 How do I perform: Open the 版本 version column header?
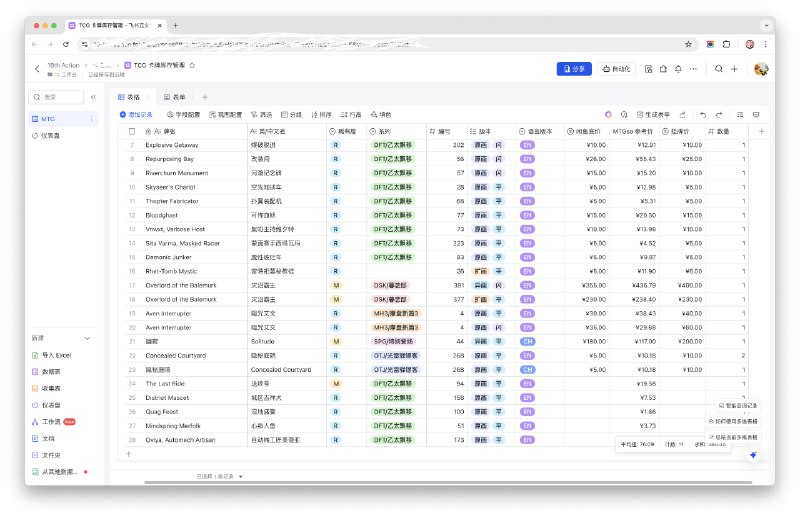pyautogui.click(x=491, y=131)
